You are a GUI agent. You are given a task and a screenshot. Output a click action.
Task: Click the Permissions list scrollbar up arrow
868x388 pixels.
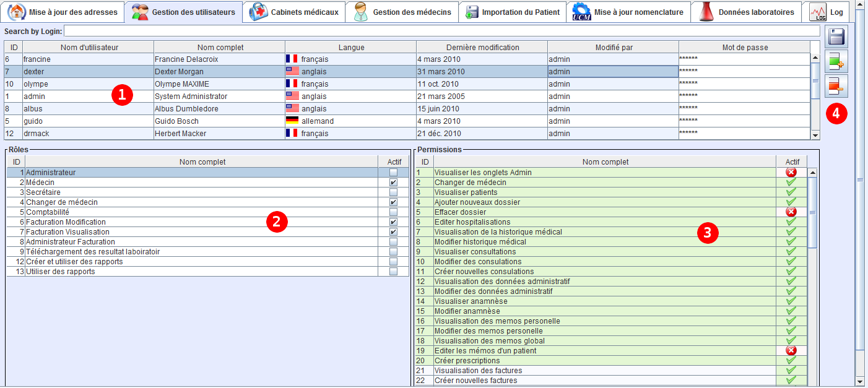[812, 173]
